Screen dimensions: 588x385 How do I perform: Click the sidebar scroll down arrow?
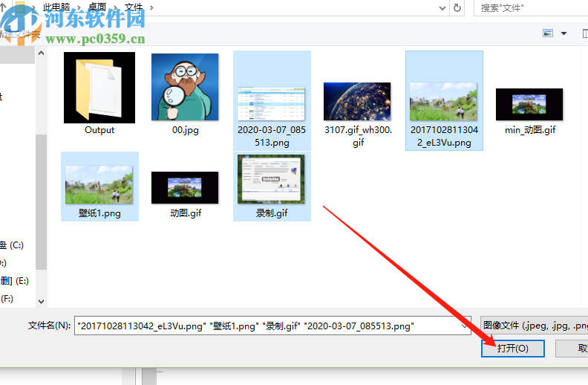pyautogui.click(x=42, y=301)
